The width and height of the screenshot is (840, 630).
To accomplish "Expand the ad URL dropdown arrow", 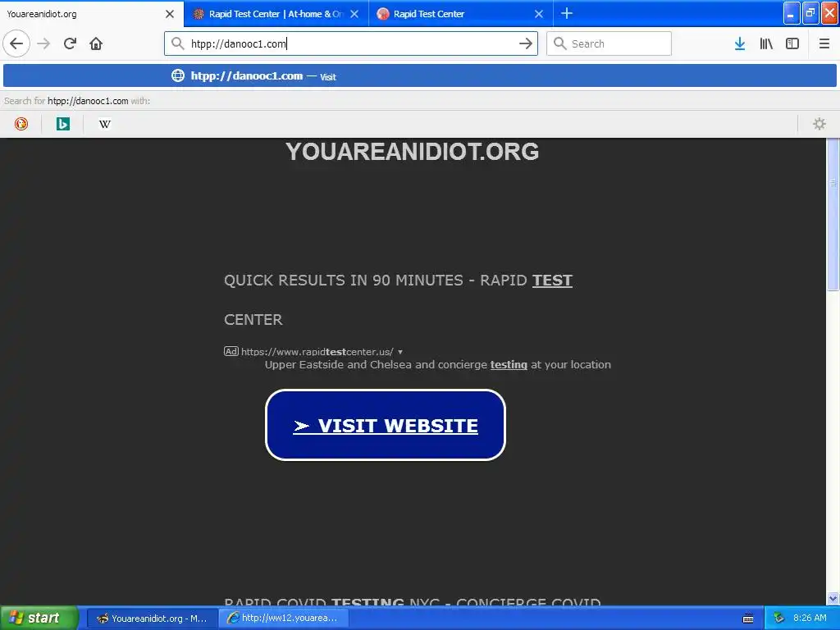I will pos(400,352).
